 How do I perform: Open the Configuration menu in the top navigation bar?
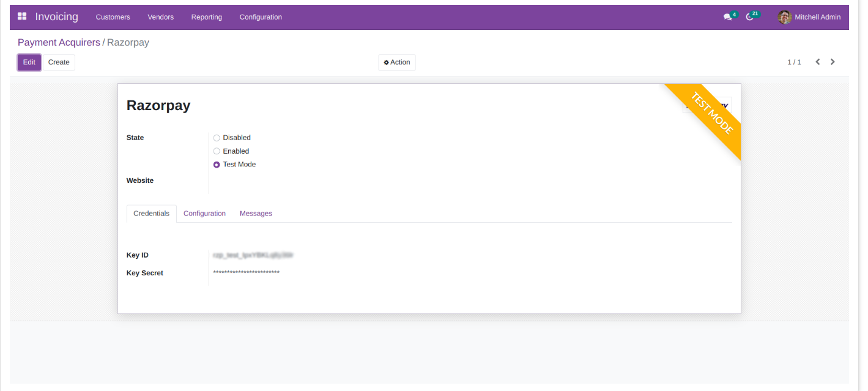coord(261,17)
